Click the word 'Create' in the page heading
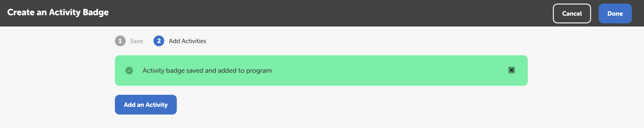The width and height of the screenshot is (644, 128). [21, 12]
